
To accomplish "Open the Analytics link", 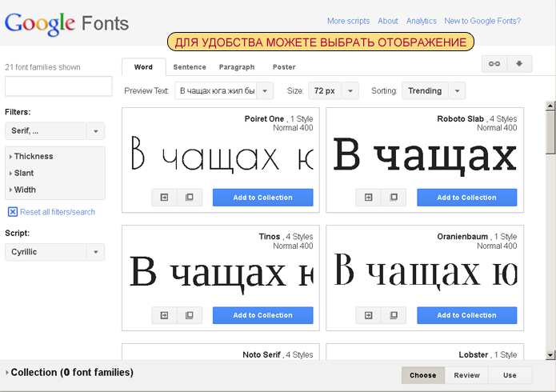I will [x=422, y=21].
